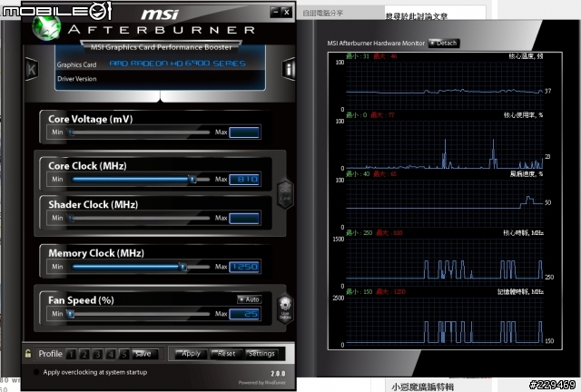Open the Settings button
Screen dimensions: 581x392
(x=261, y=354)
